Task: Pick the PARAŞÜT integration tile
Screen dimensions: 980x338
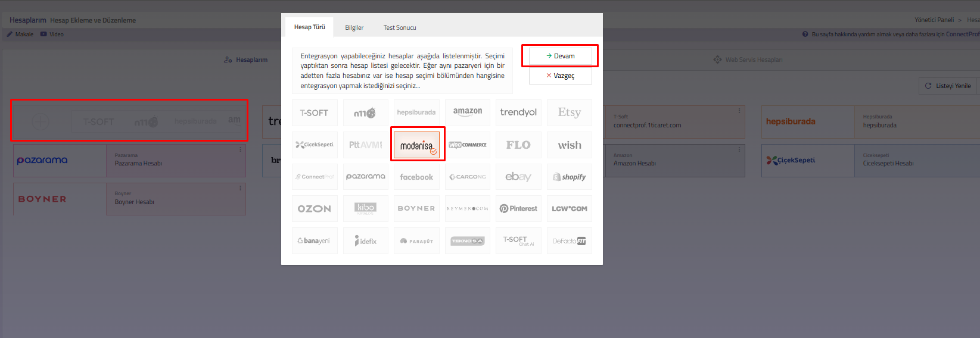Action: click(416, 241)
